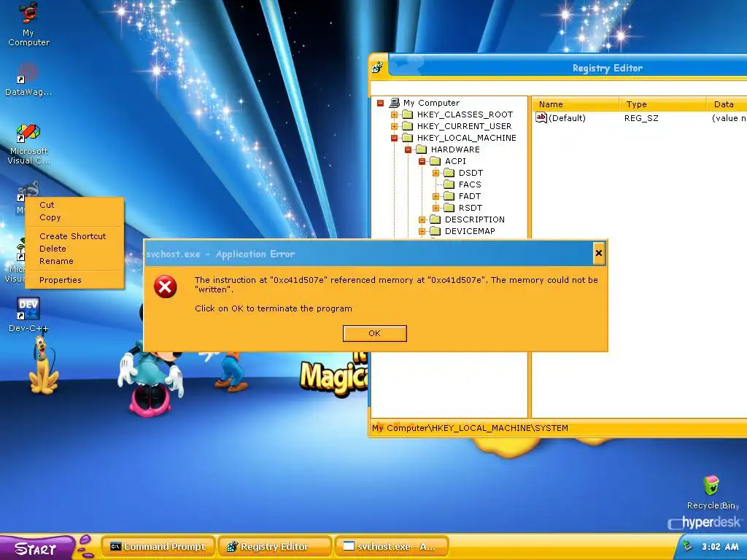This screenshot has width=747, height=560.
Task: Expand the RSDT node
Action: tap(436, 208)
